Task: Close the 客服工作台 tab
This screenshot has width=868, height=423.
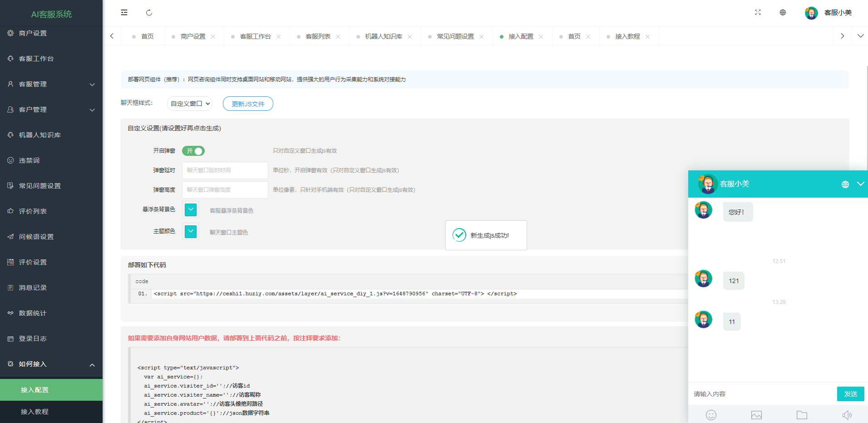Action: tap(278, 37)
